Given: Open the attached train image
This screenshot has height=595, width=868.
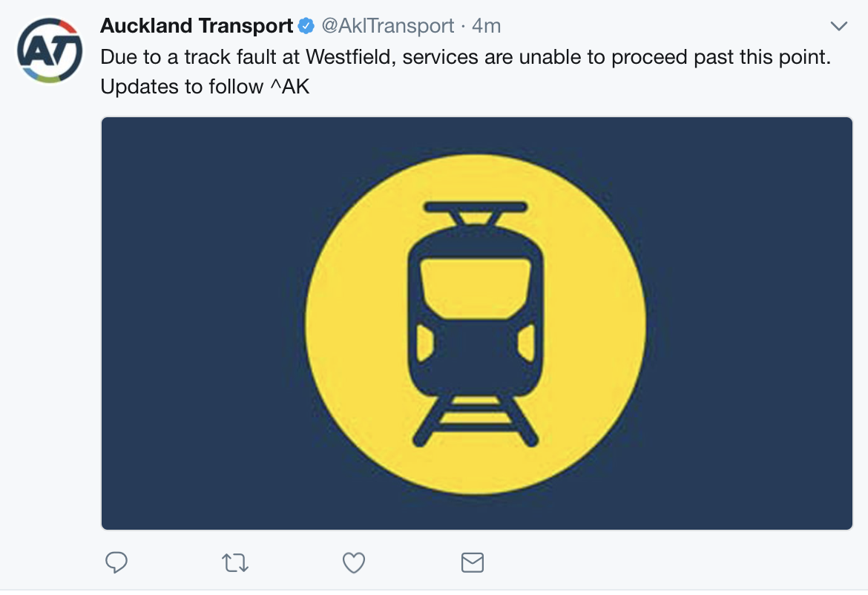Looking at the screenshot, I should click(x=476, y=323).
